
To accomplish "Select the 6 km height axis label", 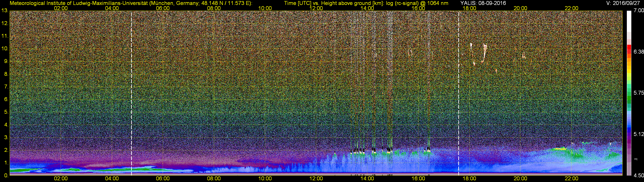I will (x=6, y=100).
